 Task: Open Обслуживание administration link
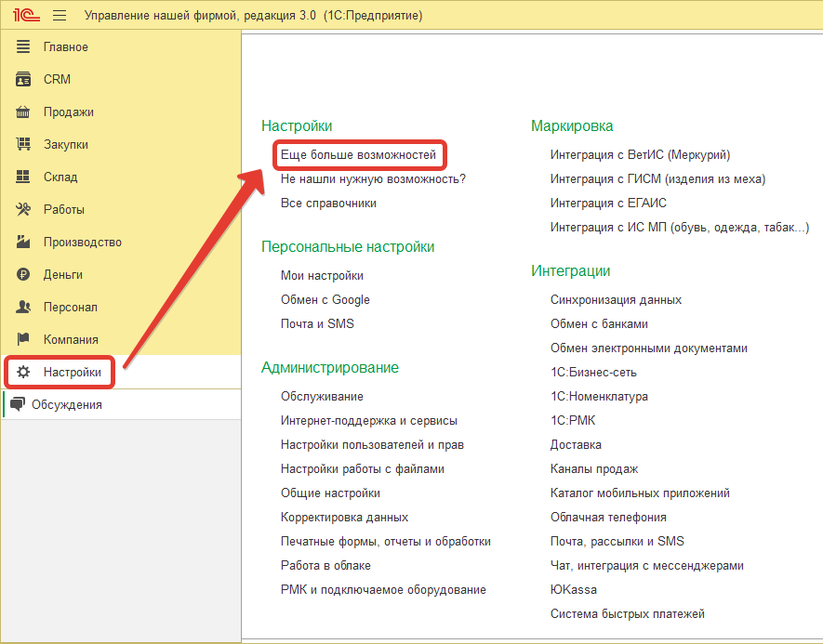322,396
